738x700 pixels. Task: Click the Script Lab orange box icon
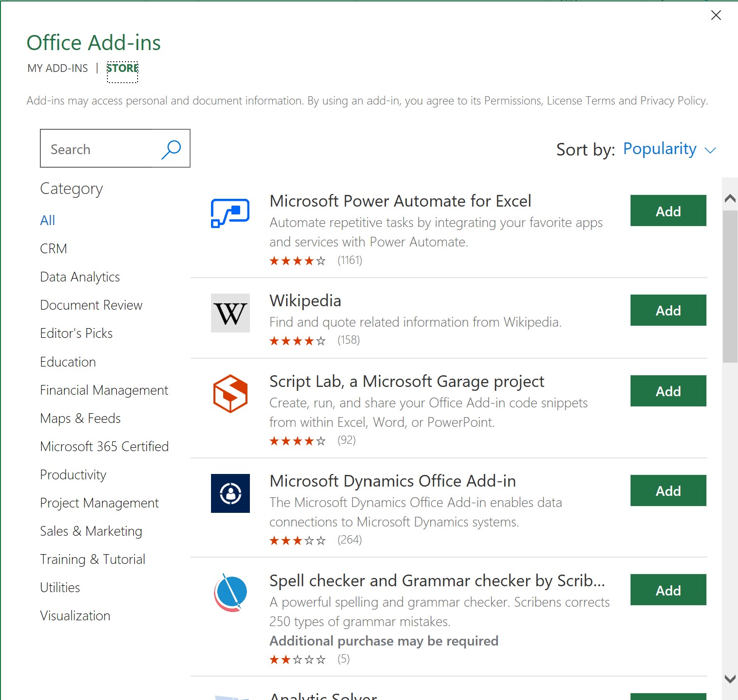click(230, 394)
